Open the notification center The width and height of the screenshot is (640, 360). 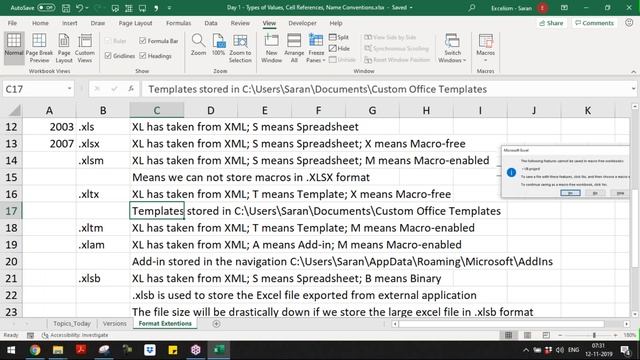(x=625, y=350)
